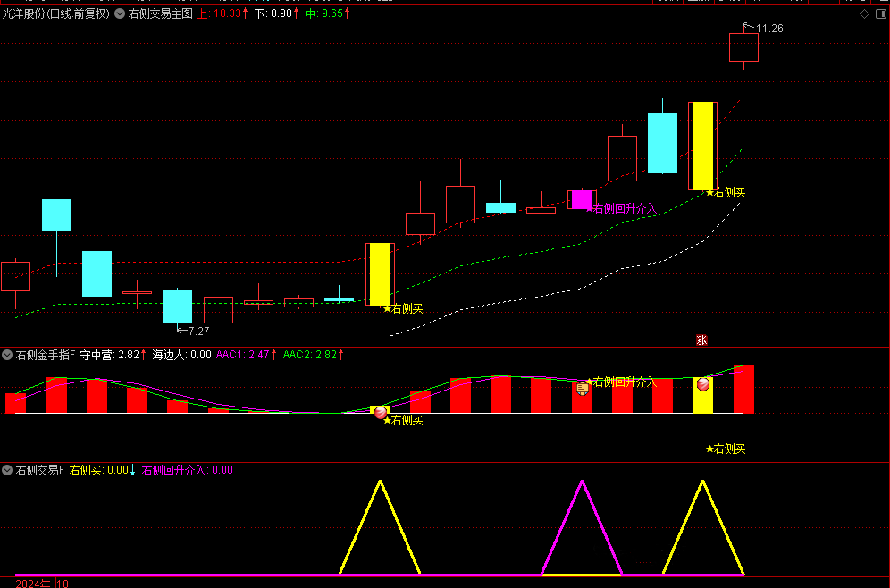Image resolution: width=890 pixels, height=588 pixels.
Task: Click the 海边人: 0.00 reading
Action: (x=181, y=356)
